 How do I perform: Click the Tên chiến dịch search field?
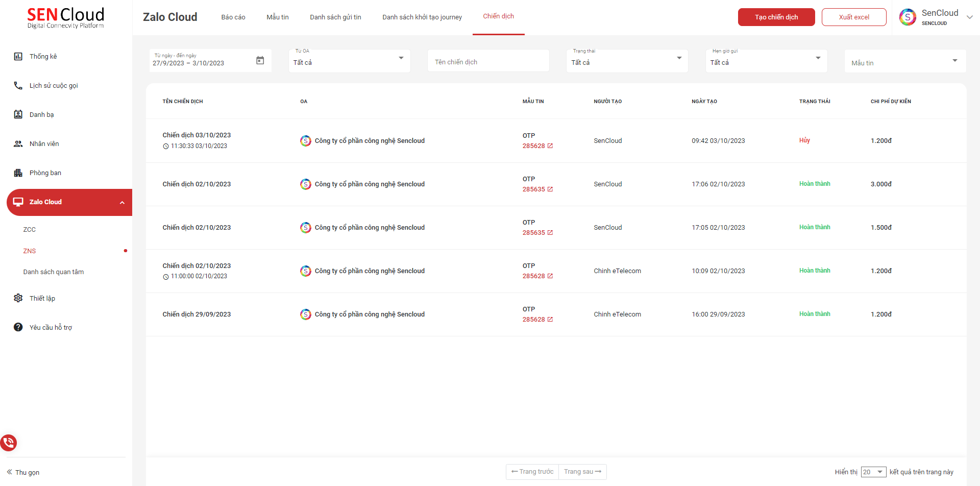488,62
